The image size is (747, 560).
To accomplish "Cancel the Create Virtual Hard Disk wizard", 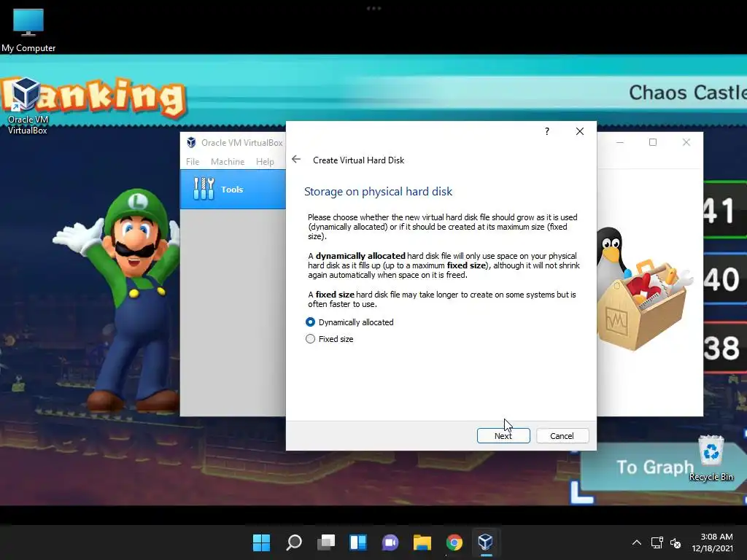I will (x=562, y=436).
